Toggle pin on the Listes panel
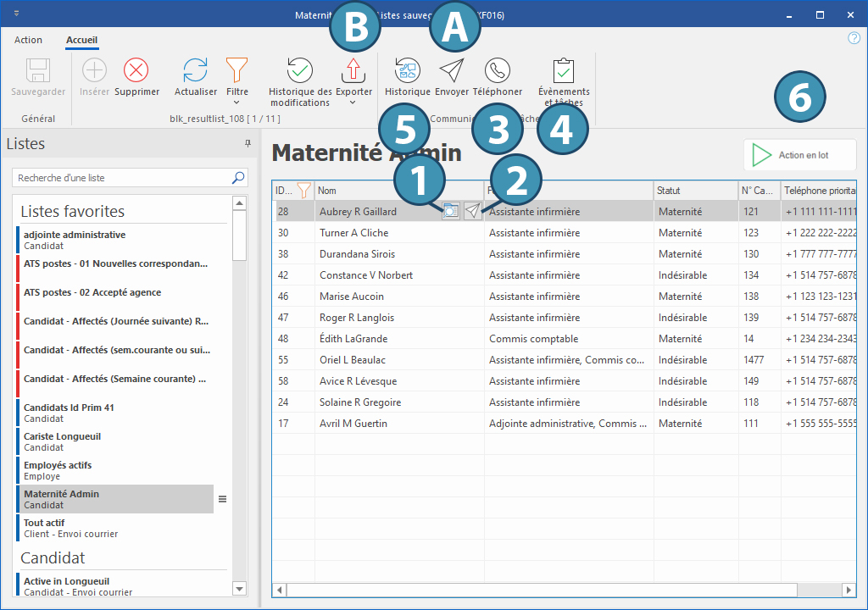The width and height of the screenshot is (868, 610). pos(248,144)
